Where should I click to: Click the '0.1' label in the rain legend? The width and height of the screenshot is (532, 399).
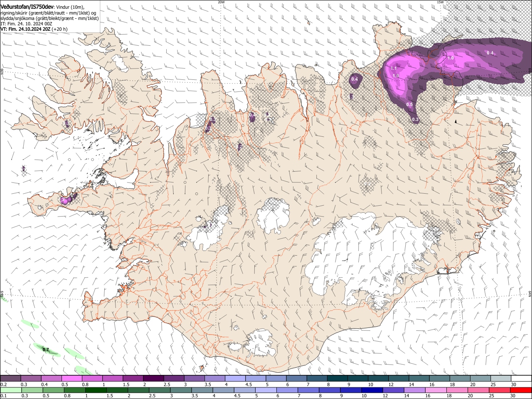pos(4,396)
